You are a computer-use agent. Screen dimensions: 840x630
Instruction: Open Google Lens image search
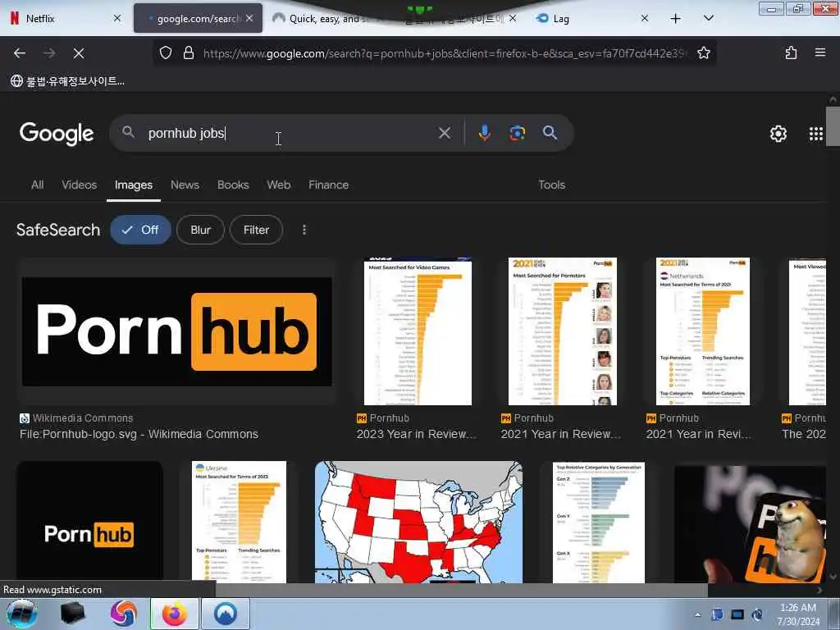click(x=517, y=133)
